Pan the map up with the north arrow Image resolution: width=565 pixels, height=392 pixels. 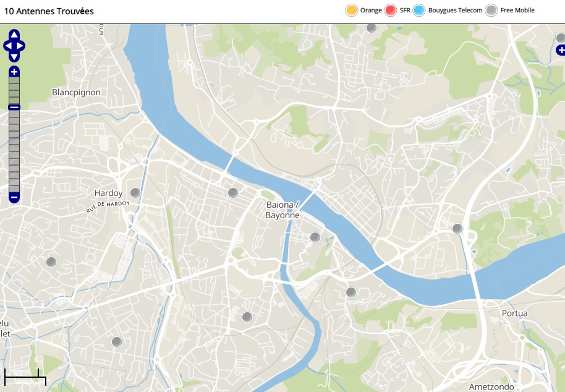tap(14, 35)
